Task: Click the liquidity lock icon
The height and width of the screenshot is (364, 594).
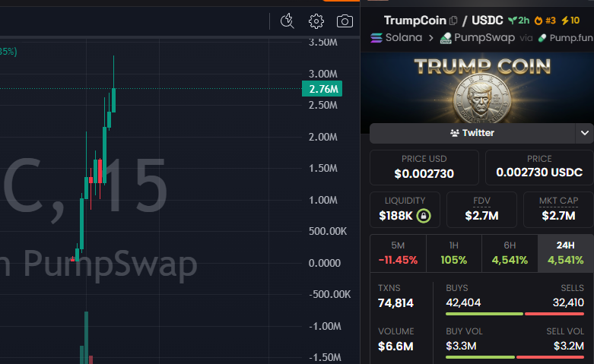Action: tap(424, 216)
